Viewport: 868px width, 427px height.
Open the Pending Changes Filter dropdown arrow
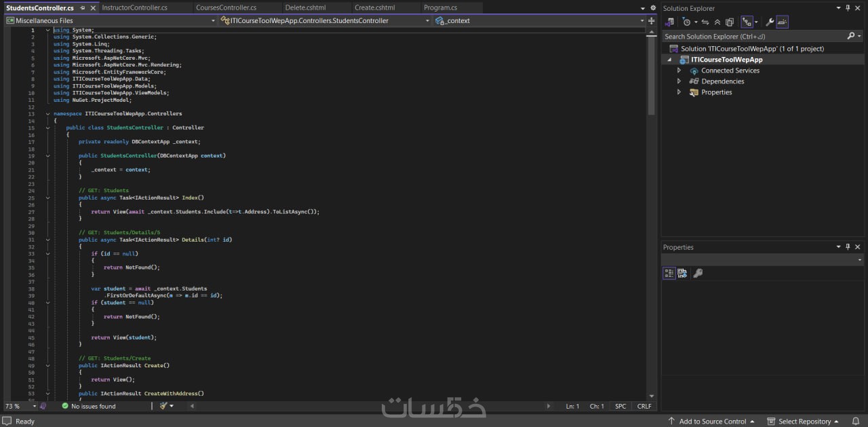click(x=694, y=22)
